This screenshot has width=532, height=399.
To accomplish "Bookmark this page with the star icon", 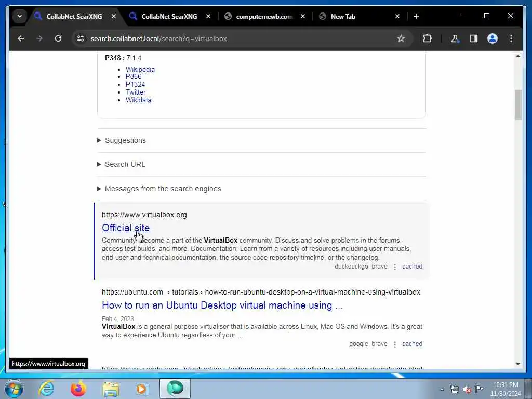I will pos(401,38).
